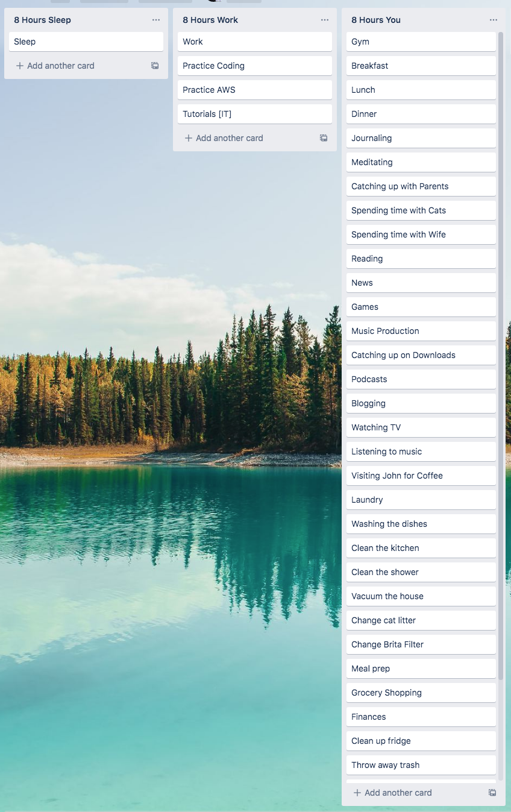Open the Change cat litter card
This screenshot has width=511, height=812.
(421, 620)
